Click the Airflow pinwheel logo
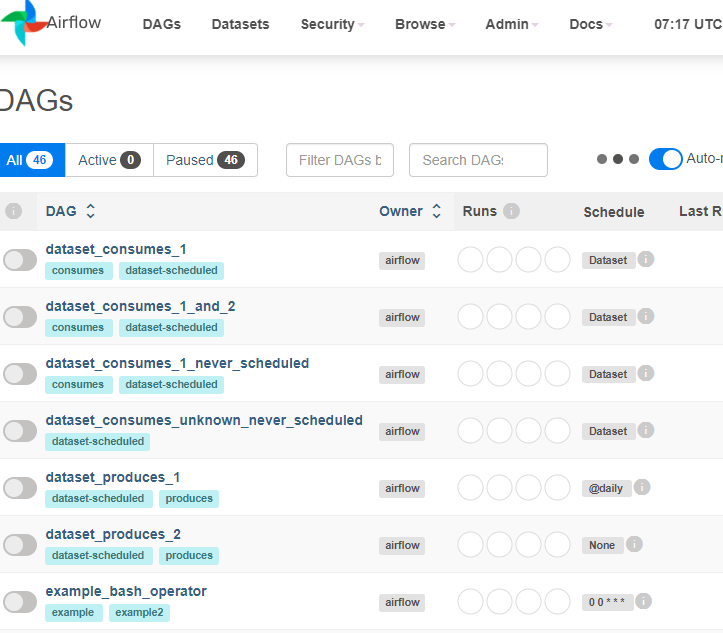The image size is (723, 633). 23,23
